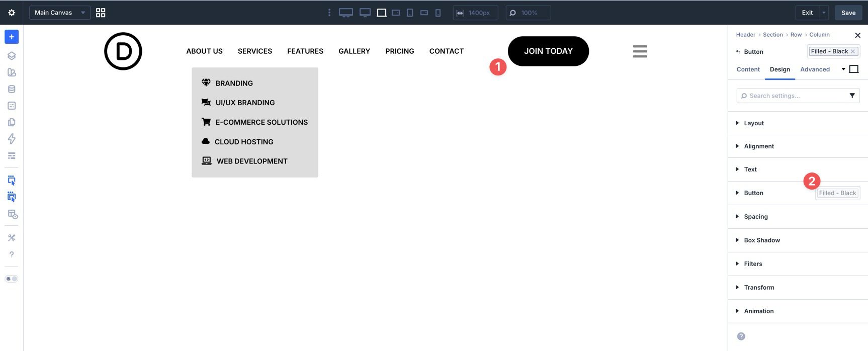Screen dimensions: 868x351
Task: Select WEB DEVELOPMENT in the submenu
Action: coord(252,161)
